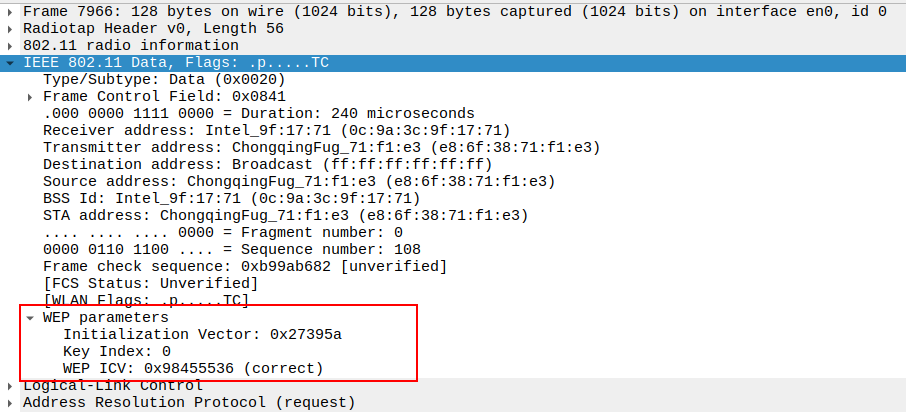The height and width of the screenshot is (412, 906).
Task: Select the STA address row
Action: [x=284, y=216]
